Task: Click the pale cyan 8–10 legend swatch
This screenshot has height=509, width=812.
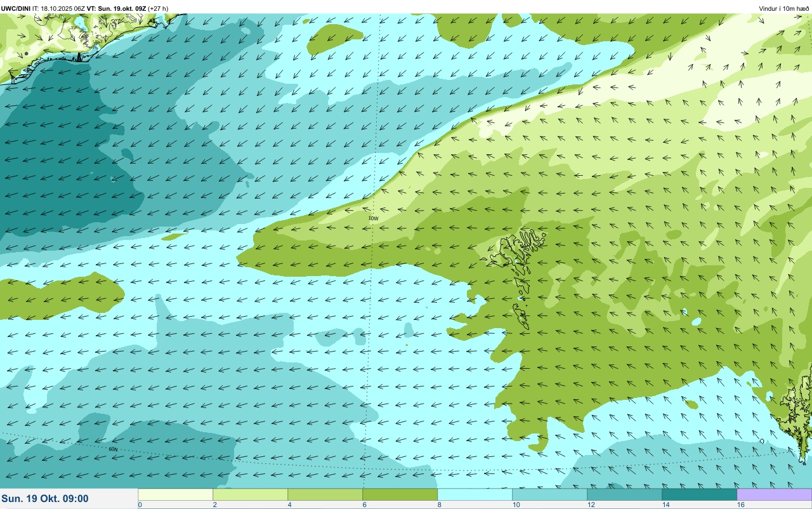Action: [475, 494]
